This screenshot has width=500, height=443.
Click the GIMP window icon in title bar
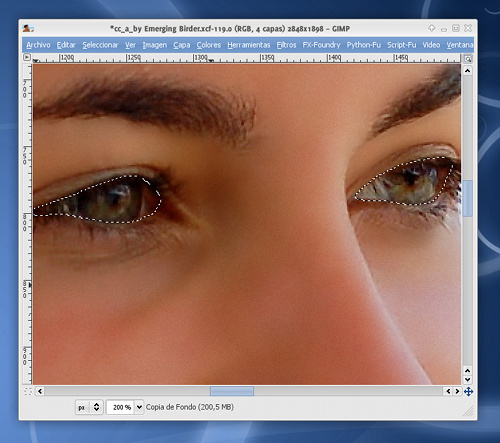tap(28, 28)
